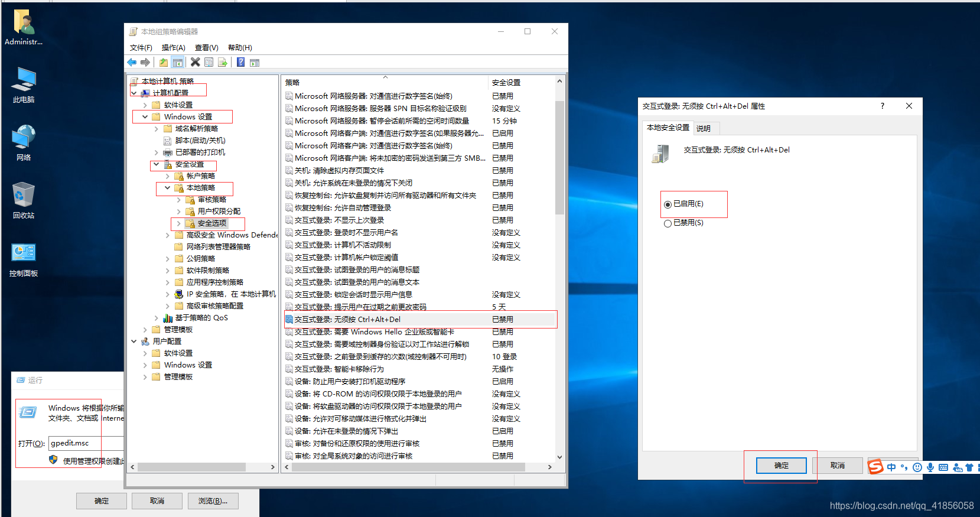Click the user account icon in IME bar

pyautogui.click(x=958, y=467)
